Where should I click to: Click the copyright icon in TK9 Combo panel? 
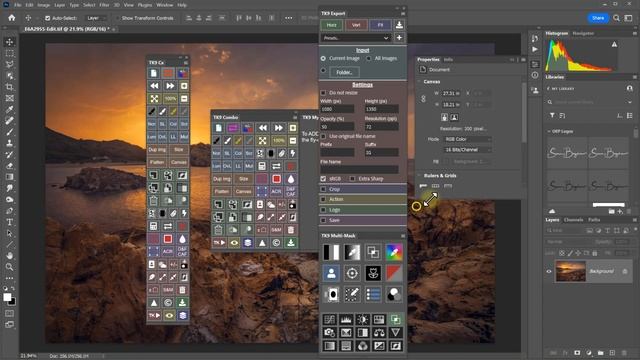[x=276, y=243]
